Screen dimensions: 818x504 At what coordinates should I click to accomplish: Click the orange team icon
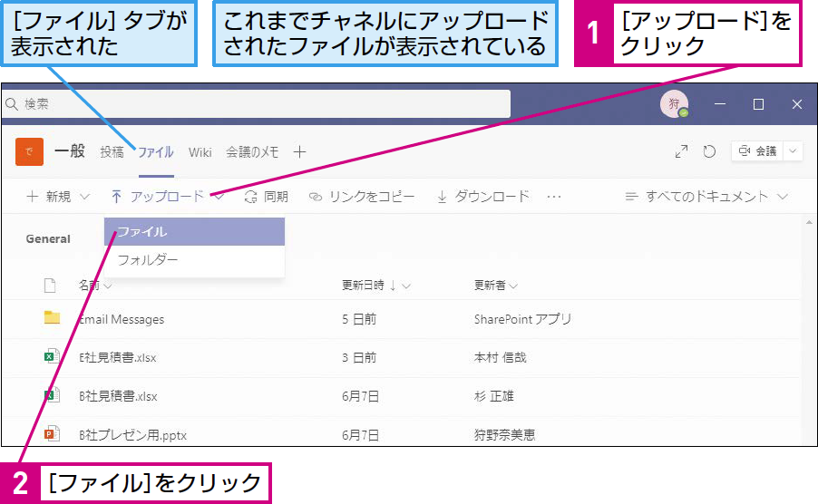coord(29,151)
